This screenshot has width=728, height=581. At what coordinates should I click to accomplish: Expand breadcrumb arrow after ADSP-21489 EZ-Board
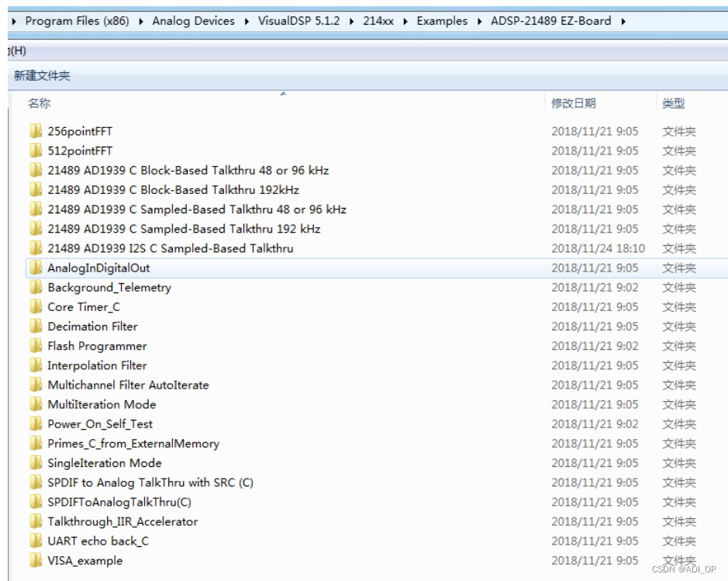623,22
